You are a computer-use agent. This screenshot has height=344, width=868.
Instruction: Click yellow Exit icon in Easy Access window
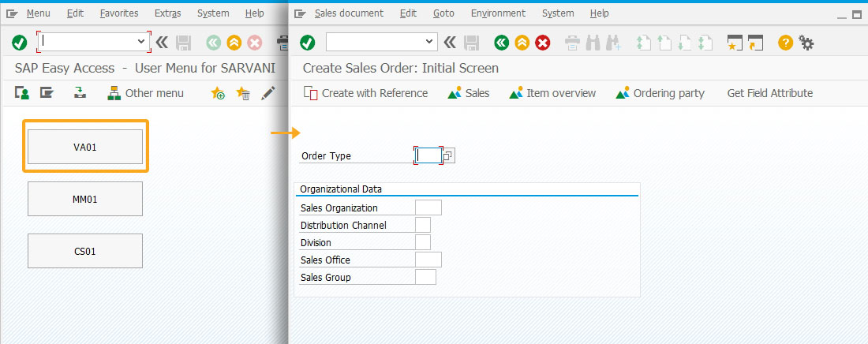point(234,43)
